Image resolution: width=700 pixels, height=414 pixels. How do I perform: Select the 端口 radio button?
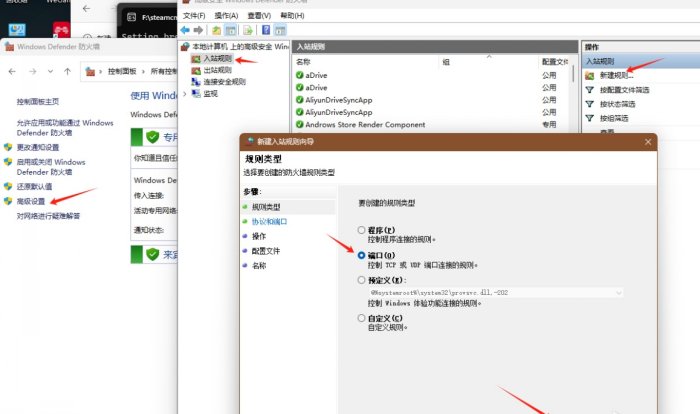point(362,255)
